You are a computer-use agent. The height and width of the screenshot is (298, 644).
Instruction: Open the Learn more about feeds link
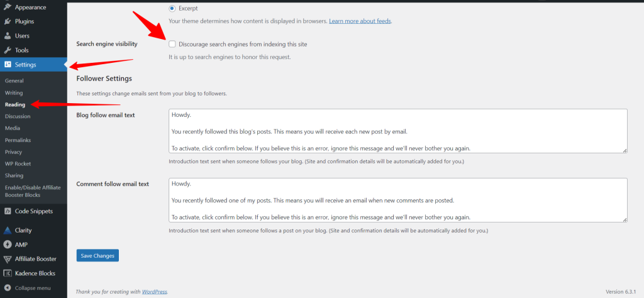(360, 21)
